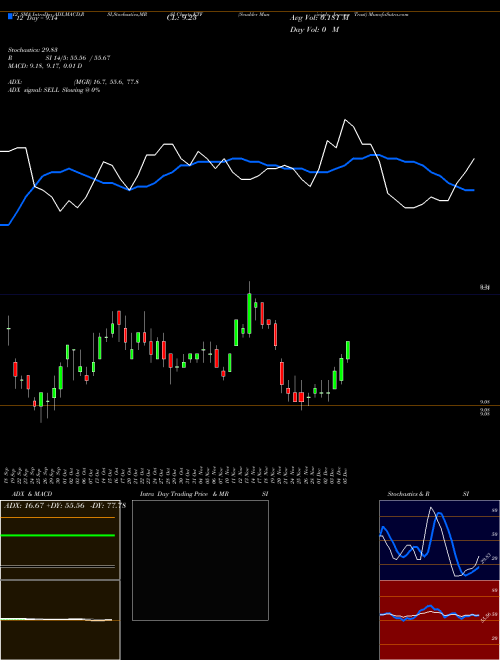Click the 'CL: 9.23' closing price label
This screenshot has height=660, width=500.
[x=181, y=18]
